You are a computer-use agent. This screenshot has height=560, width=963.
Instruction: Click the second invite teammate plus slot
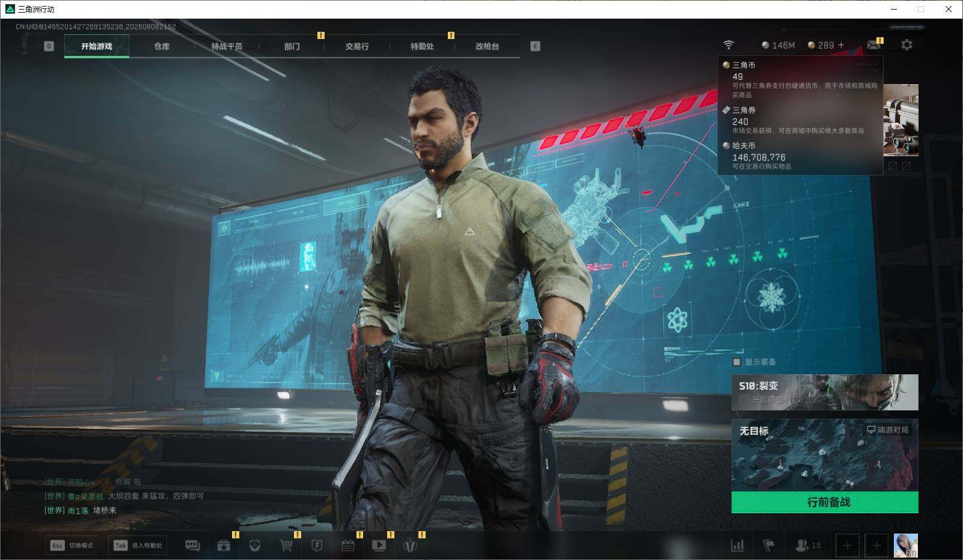876,546
